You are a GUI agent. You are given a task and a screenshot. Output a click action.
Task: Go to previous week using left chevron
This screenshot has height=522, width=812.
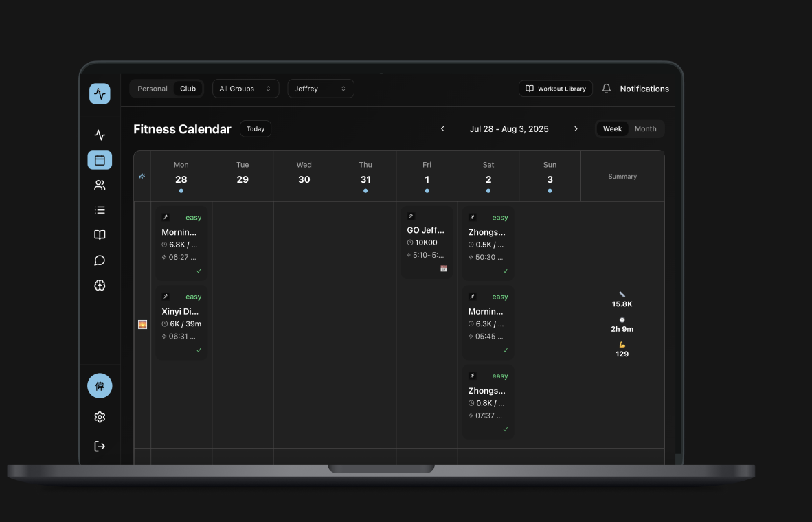pos(442,129)
